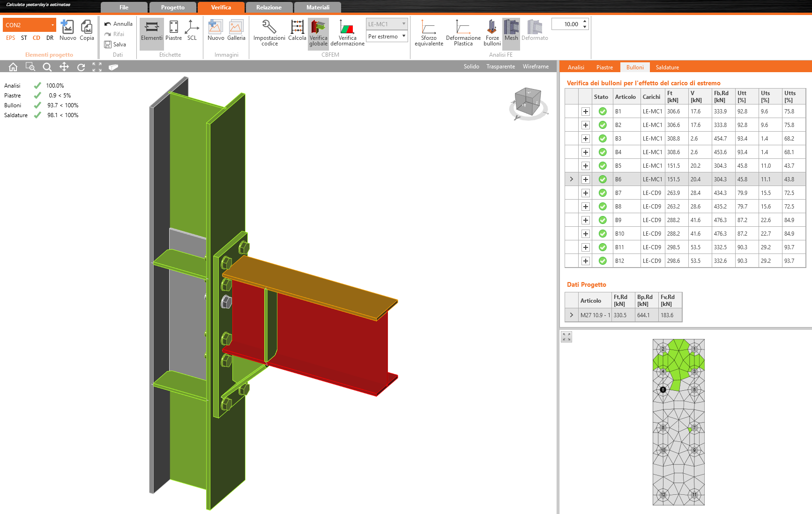Select the rotate view tool
Image resolution: width=812 pixels, height=514 pixels.
81,67
